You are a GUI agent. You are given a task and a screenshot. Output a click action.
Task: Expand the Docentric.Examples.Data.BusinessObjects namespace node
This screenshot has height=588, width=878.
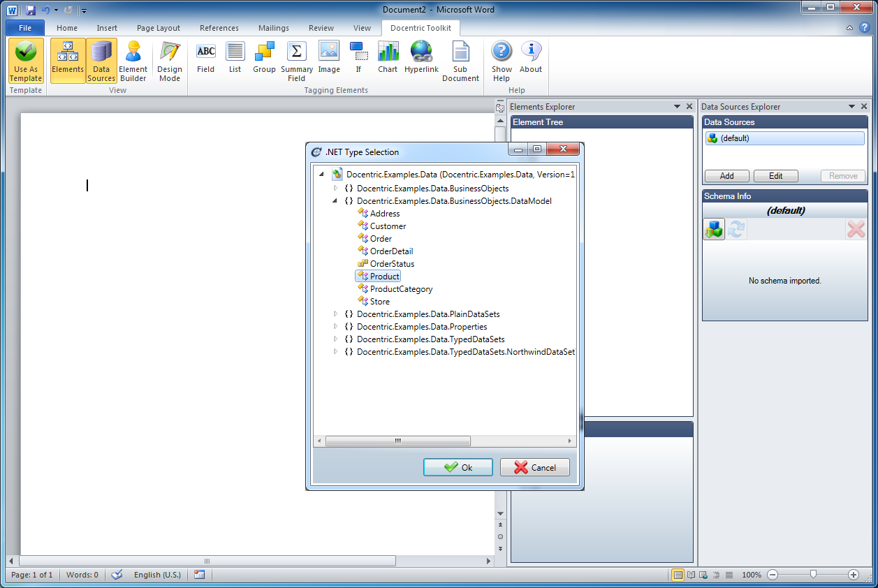335,188
